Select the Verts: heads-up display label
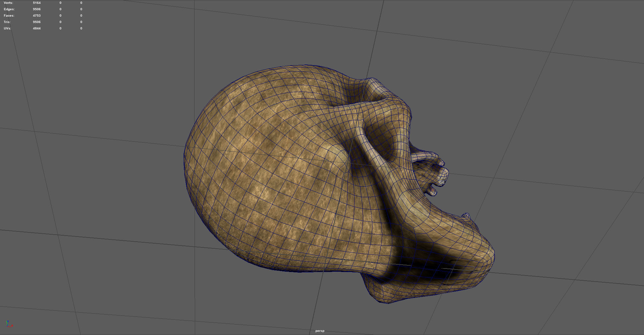 pos(8,3)
